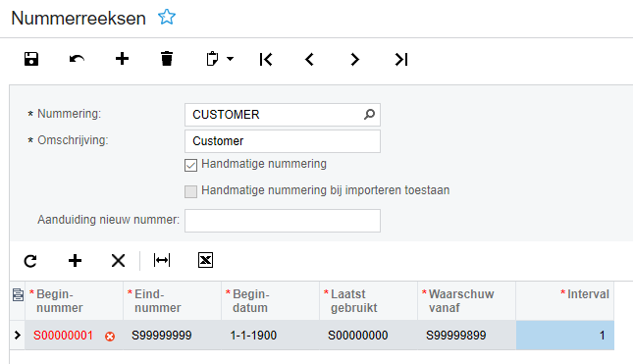This screenshot has width=633, height=364.
Task: Sort by the Interval column header
Action: [564, 301]
